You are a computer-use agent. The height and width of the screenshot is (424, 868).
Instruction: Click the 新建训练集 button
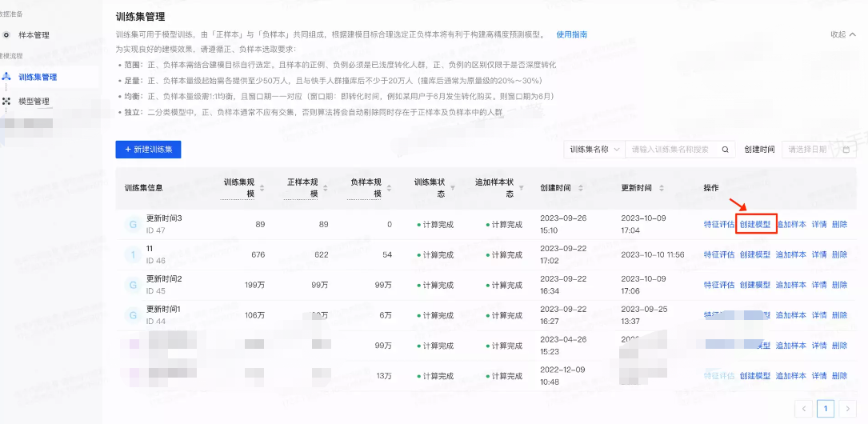tap(148, 150)
